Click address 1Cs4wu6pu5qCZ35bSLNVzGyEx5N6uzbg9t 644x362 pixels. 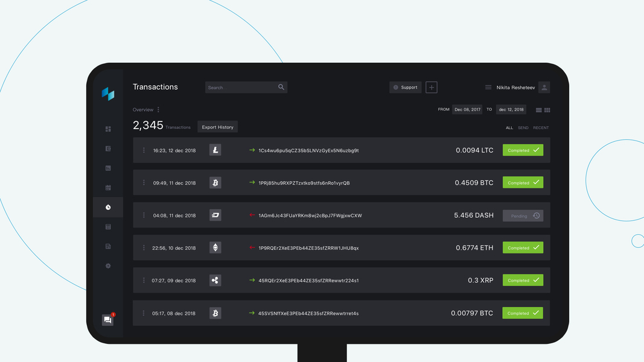tap(308, 150)
